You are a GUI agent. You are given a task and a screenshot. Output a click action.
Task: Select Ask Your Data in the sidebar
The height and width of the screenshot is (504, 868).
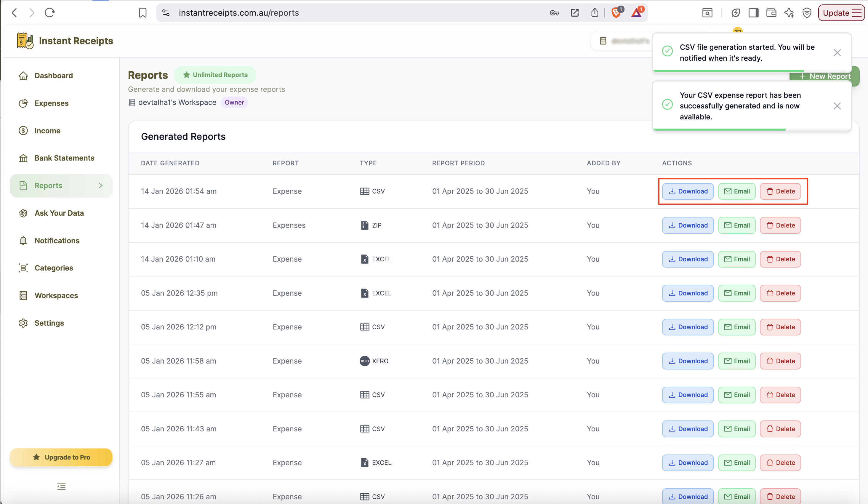[x=61, y=213]
